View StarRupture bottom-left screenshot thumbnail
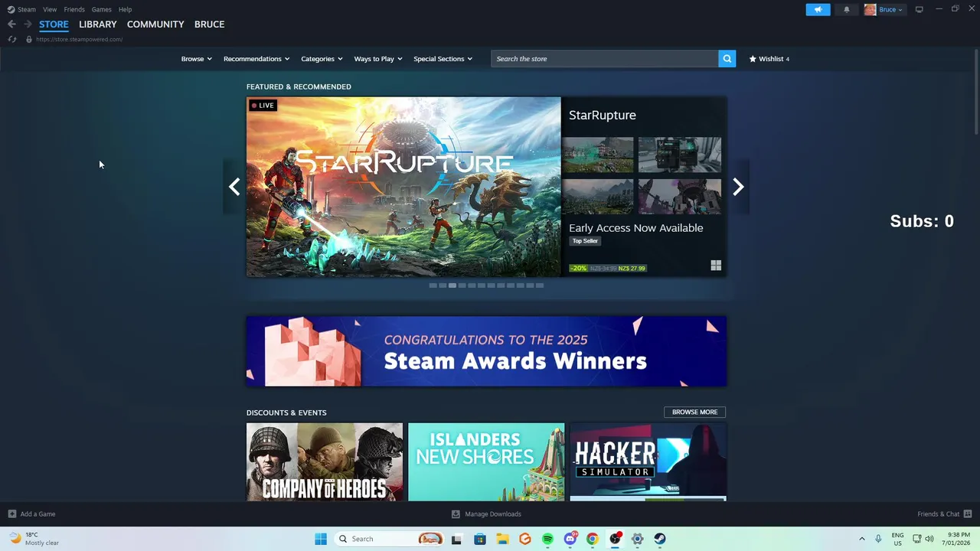The image size is (980, 551). click(x=598, y=197)
